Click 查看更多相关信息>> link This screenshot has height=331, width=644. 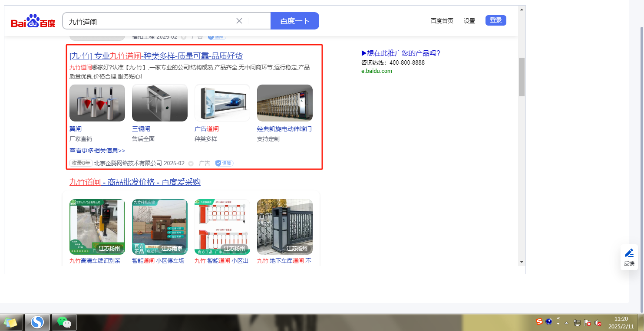97,151
